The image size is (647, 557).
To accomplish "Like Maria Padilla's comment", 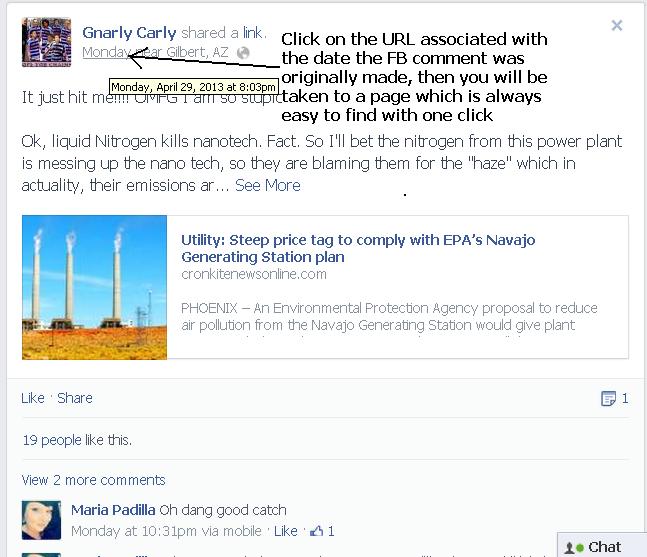I will pyautogui.click(x=286, y=531).
